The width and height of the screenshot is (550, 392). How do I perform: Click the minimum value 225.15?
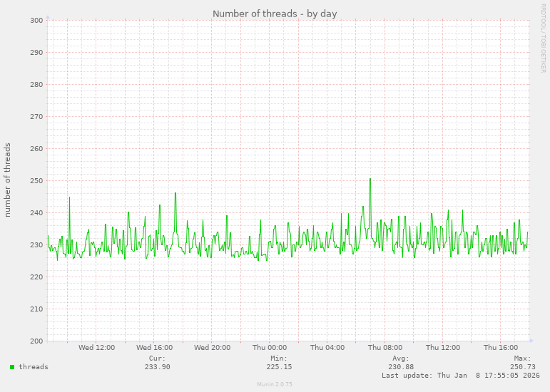pos(279,367)
